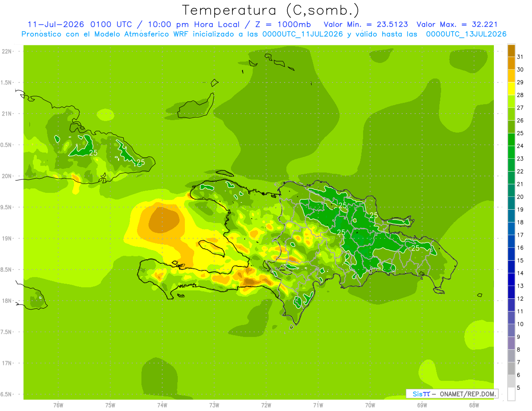
Task: Click legend label '14'
Action: point(520,273)
